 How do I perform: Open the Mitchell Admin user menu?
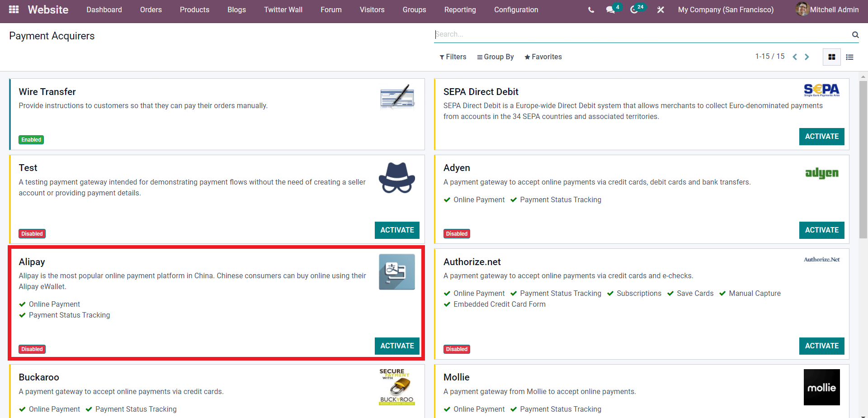827,9
